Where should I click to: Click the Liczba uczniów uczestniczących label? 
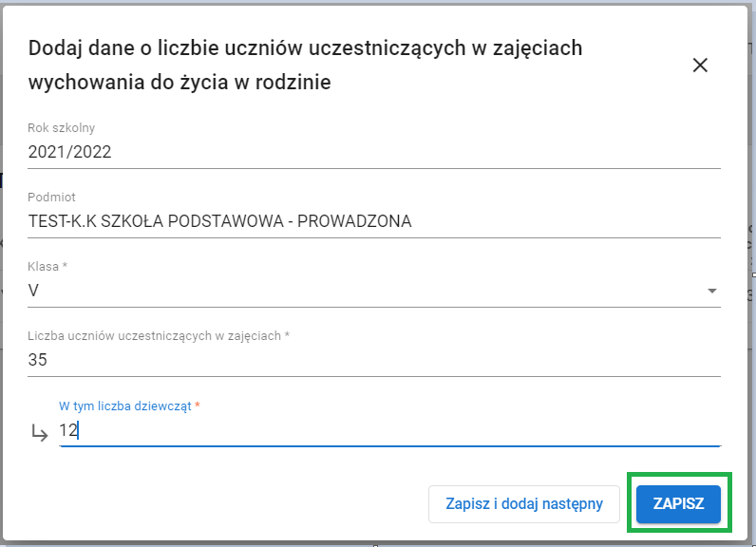pyautogui.click(x=156, y=336)
